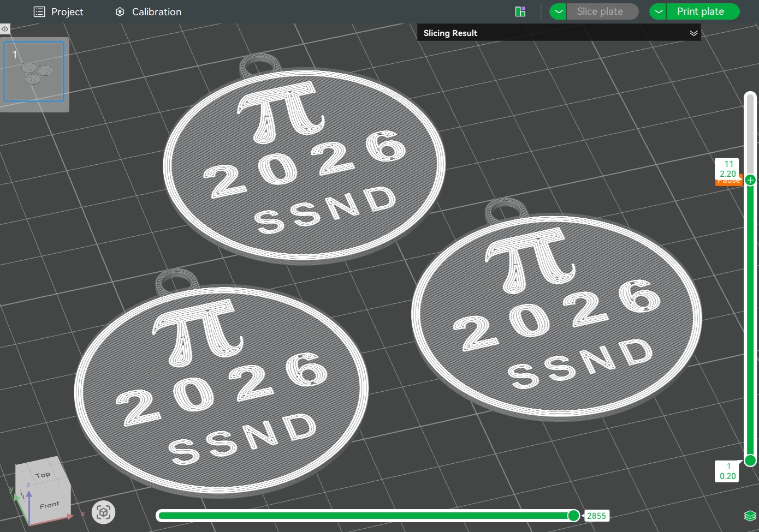Open the Print plate dropdown arrow
This screenshot has width=759, height=532.
click(x=659, y=11)
